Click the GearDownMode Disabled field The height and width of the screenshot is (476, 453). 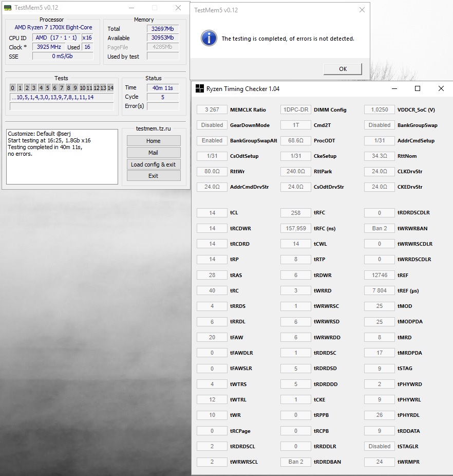[212, 125]
